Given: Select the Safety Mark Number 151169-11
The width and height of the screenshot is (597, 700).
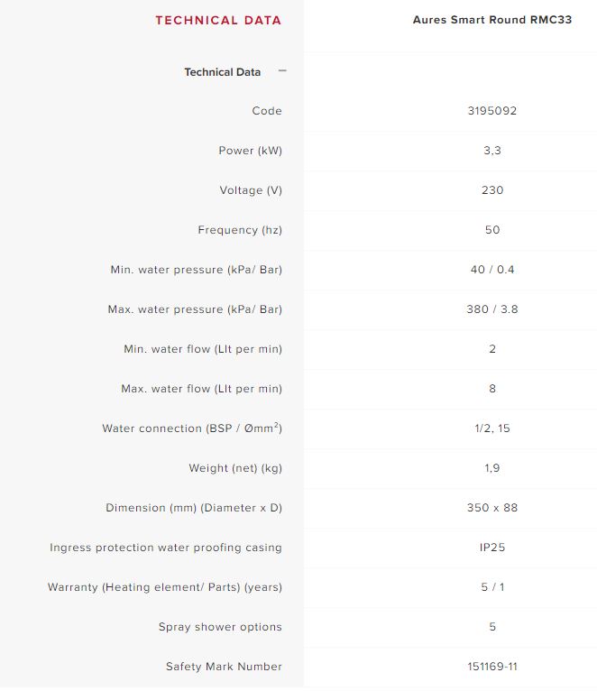Looking at the screenshot, I should (491, 667).
